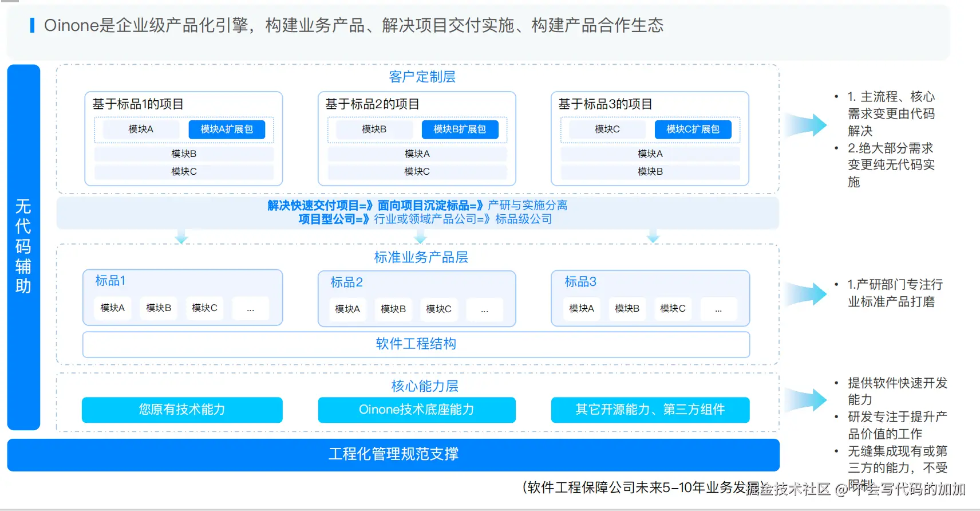The image size is (980, 511).
Task: Click the ellipsis chip inside 标品2
Action: pos(484,309)
